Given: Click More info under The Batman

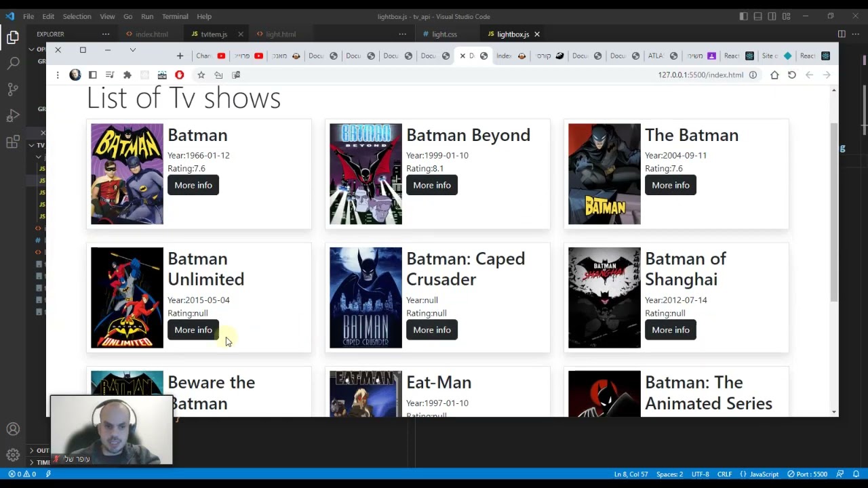Looking at the screenshot, I should tap(671, 185).
